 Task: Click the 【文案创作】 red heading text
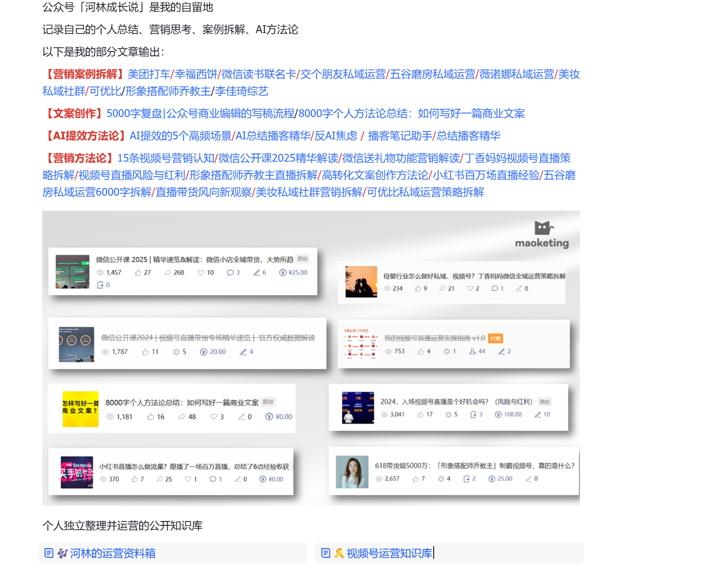click(74, 114)
